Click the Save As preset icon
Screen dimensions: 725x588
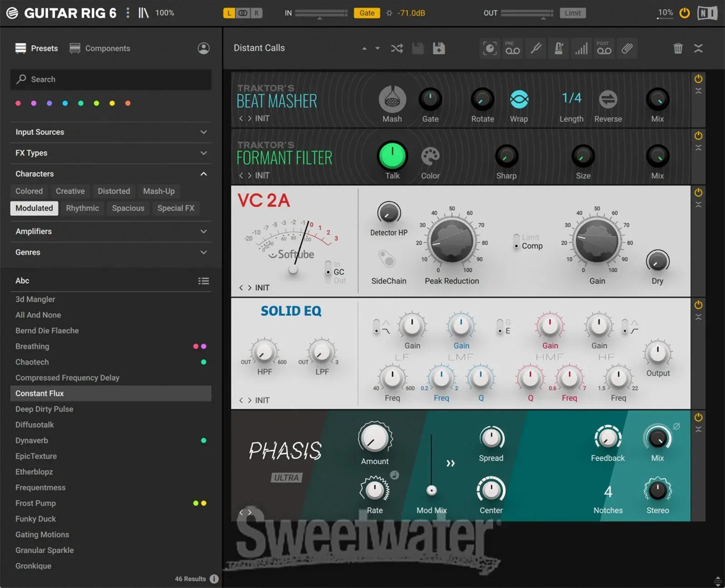439,48
